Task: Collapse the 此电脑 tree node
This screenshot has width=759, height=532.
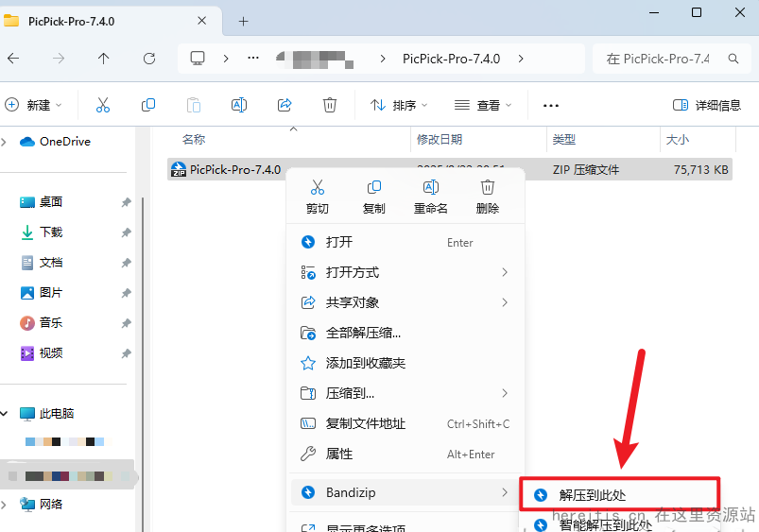Action: click(x=5, y=413)
